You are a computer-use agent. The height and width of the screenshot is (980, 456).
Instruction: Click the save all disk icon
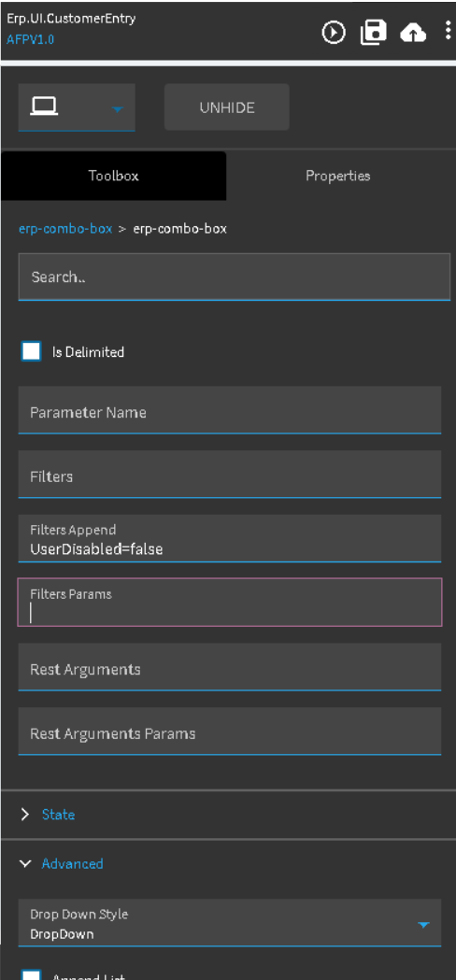click(x=374, y=32)
